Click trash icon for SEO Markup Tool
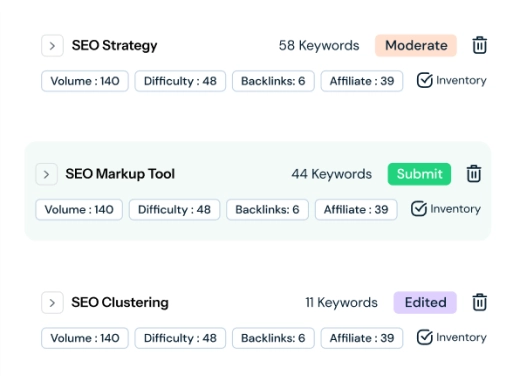The width and height of the screenshot is (520, 376). pos(473,174)
